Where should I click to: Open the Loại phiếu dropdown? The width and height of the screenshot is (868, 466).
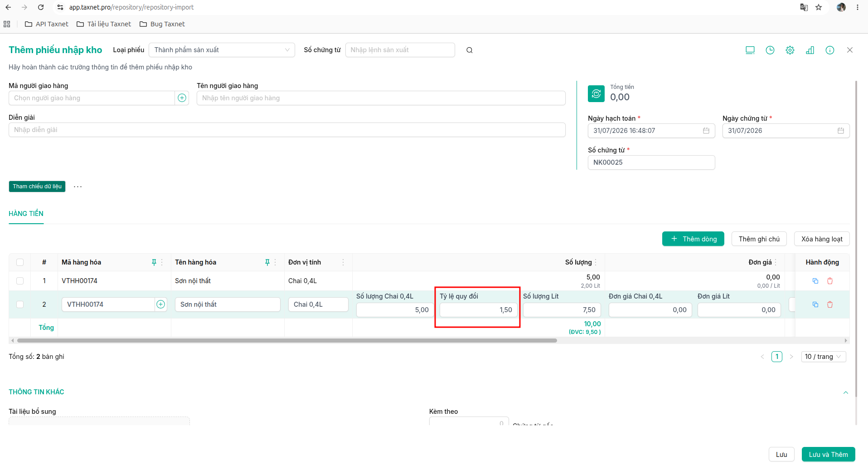click(x=222, y=50)
